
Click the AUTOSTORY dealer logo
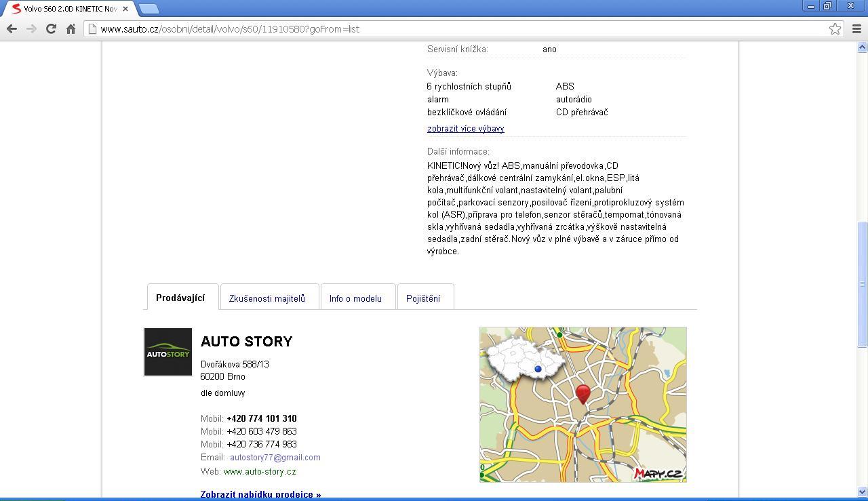point(168,352)
